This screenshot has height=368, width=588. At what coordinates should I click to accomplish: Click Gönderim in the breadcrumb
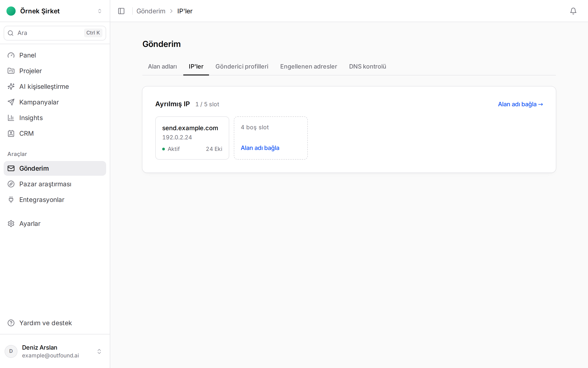(151, 11)
